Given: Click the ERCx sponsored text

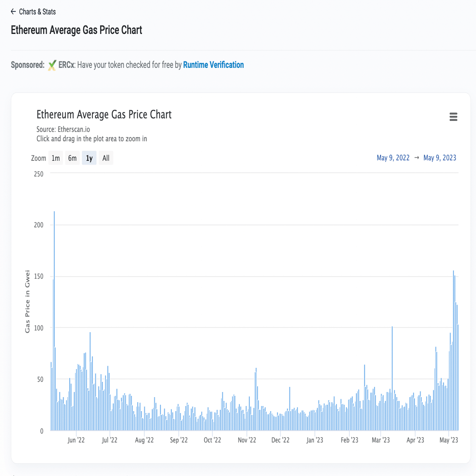Looking at the screenshot, I should click(x=67, y=65).
